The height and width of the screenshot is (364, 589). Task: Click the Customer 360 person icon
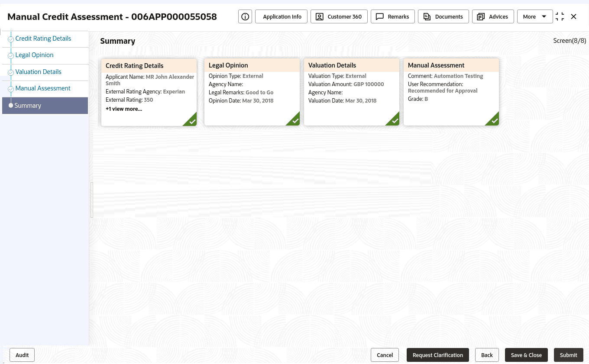(320, 16)
